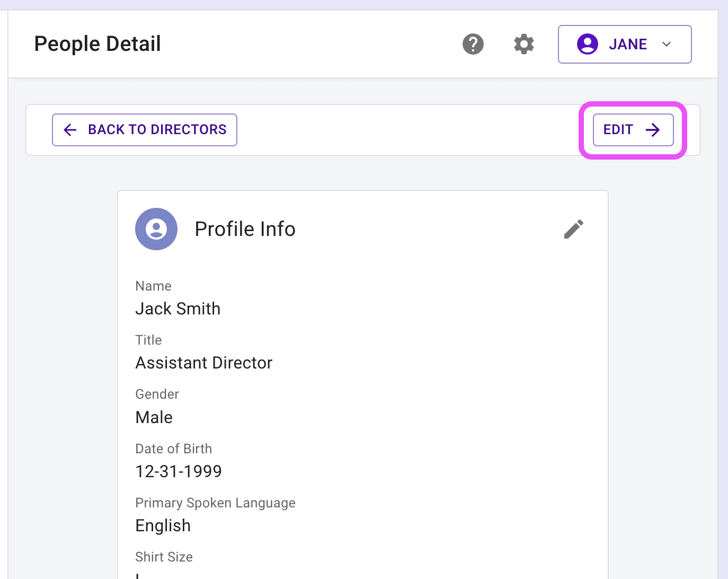Click the Shirt Size field label
The height and width of the screenshot is (579, 728).
click(164, 557)
